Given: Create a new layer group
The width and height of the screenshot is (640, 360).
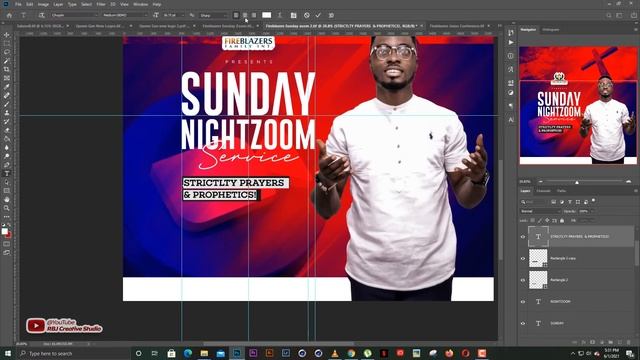Looking at the screenshot, I should [x=611, y=342].
